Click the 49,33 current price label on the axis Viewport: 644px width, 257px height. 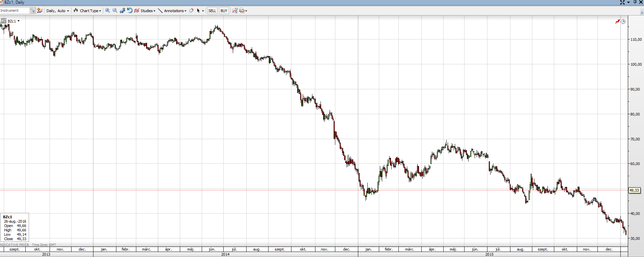click(x=634, y=190)
